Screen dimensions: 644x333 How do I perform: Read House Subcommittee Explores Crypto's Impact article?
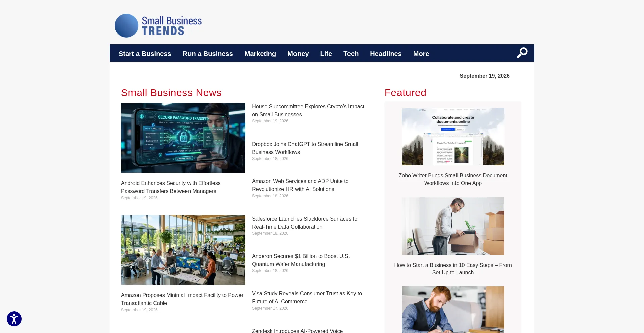(x=308, y=110)
